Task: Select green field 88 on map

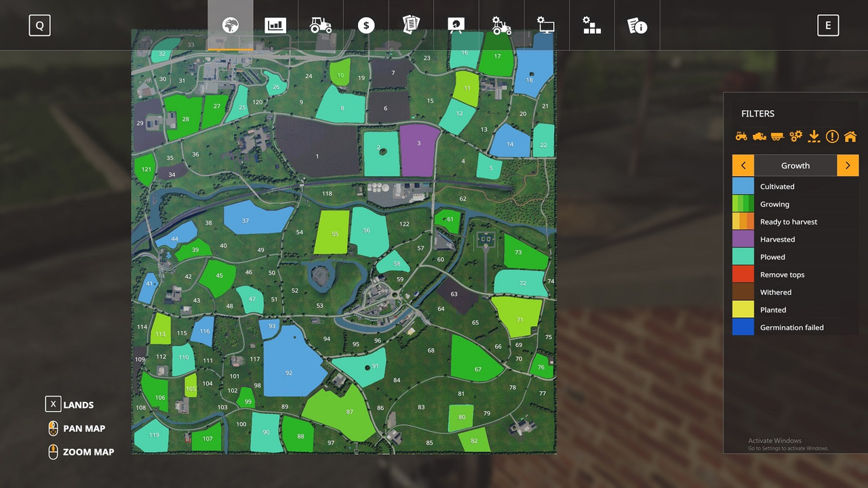Action: 298,434
